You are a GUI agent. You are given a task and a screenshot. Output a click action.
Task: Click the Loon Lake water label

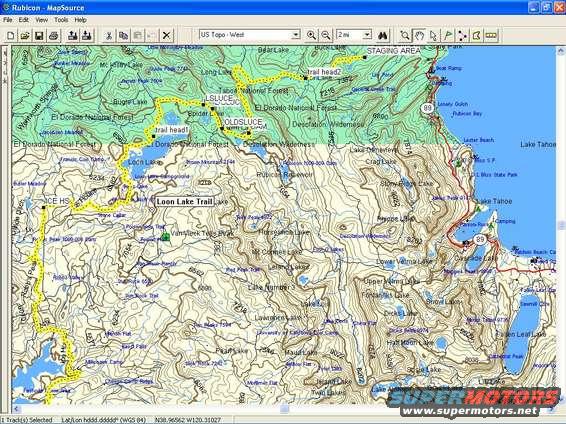[x=143, y=162]
